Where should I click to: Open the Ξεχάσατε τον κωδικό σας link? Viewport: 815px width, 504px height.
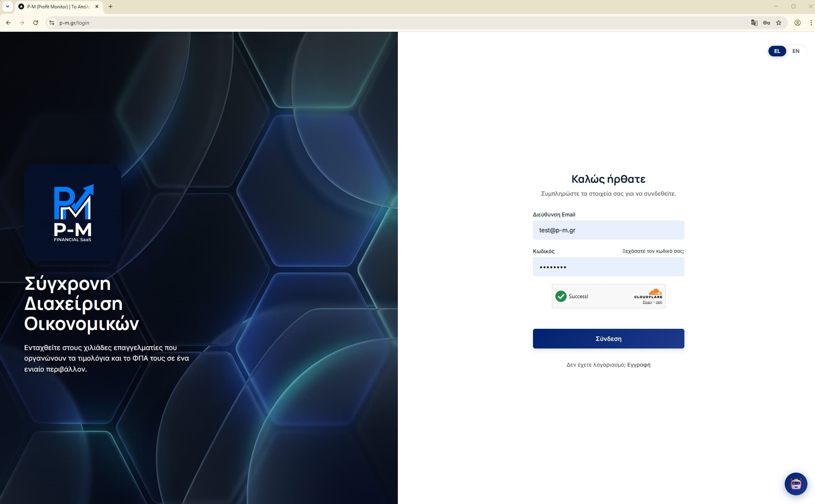[653, 251]
